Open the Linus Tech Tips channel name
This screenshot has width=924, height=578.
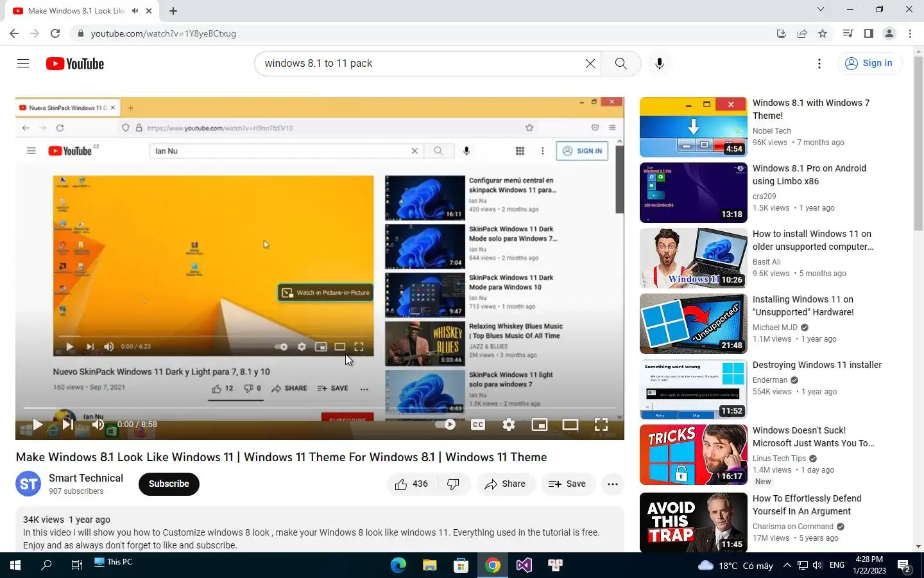tap(779, 459)
